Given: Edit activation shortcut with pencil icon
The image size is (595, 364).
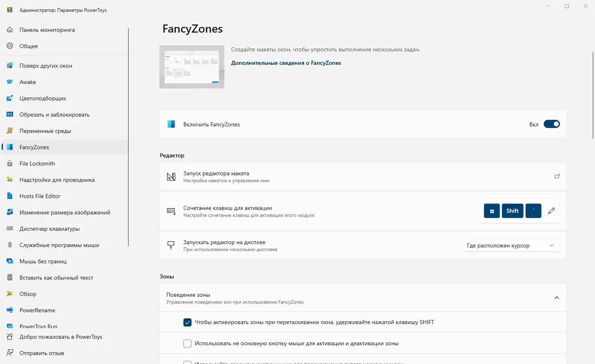Looking at the screenshot, I should tap(551, 211).
